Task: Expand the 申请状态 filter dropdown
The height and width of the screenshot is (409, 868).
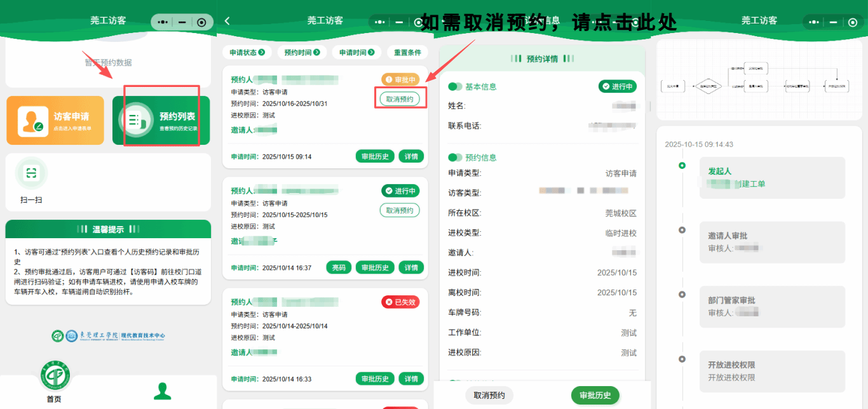Action: [x=247, y=52]
